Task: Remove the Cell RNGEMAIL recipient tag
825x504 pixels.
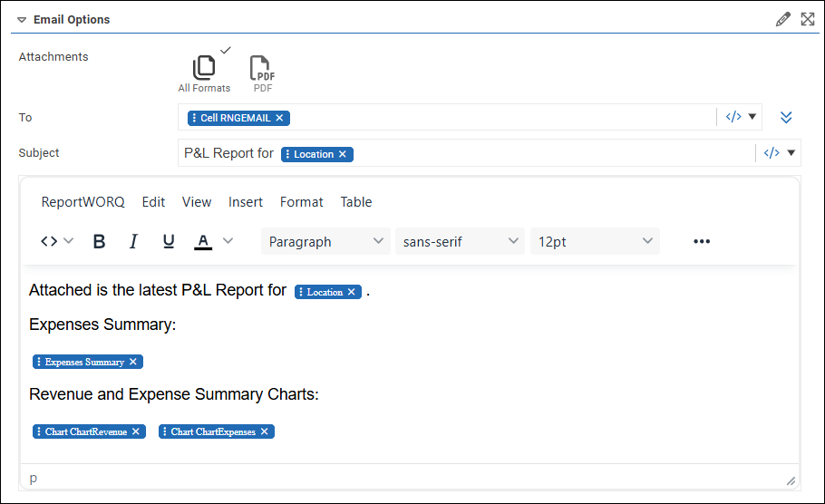Action: [x=280, y=118]
